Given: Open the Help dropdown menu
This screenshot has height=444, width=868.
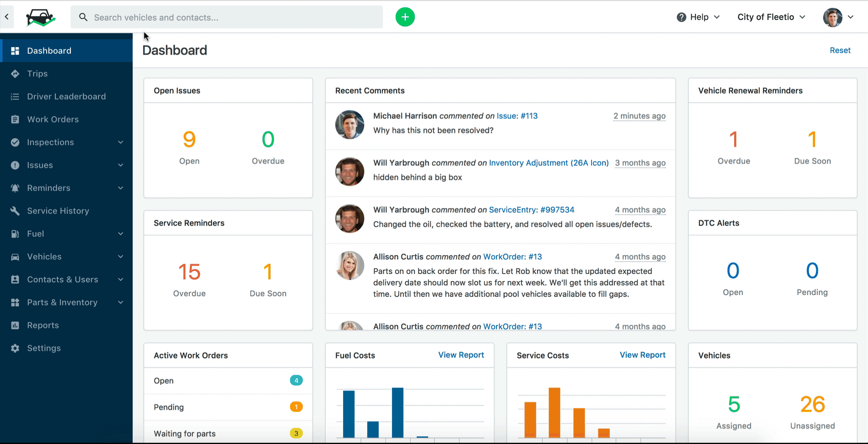Looking at the screenshot, I should click(698, 17).
